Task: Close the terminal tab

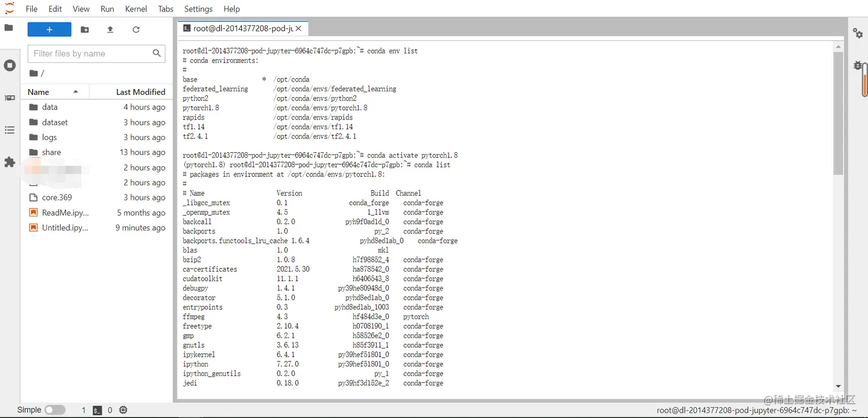Action: [x=299, y=28]
